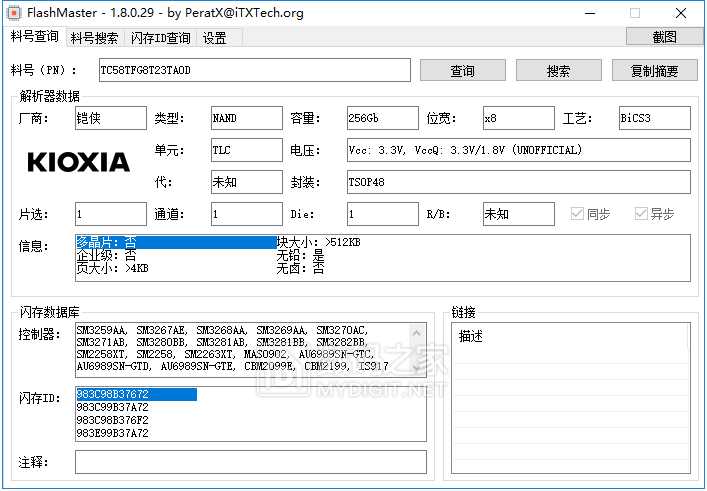
Task: Switch to the 料号查询 tab
Action: (35, 36)
